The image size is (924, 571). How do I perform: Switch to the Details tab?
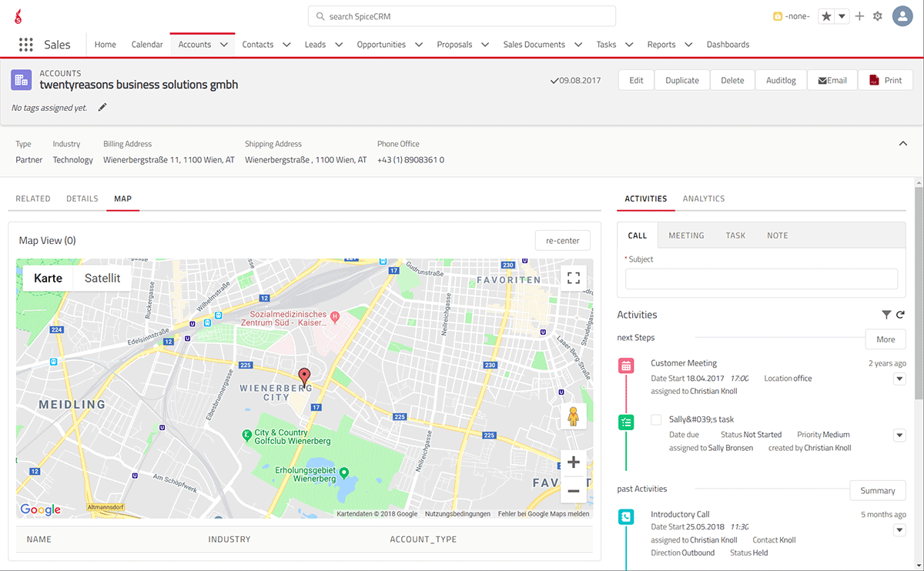coord(82,199)
